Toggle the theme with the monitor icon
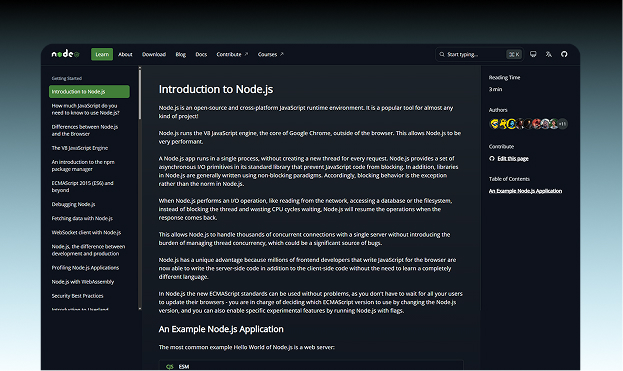 tap(533, 54)
